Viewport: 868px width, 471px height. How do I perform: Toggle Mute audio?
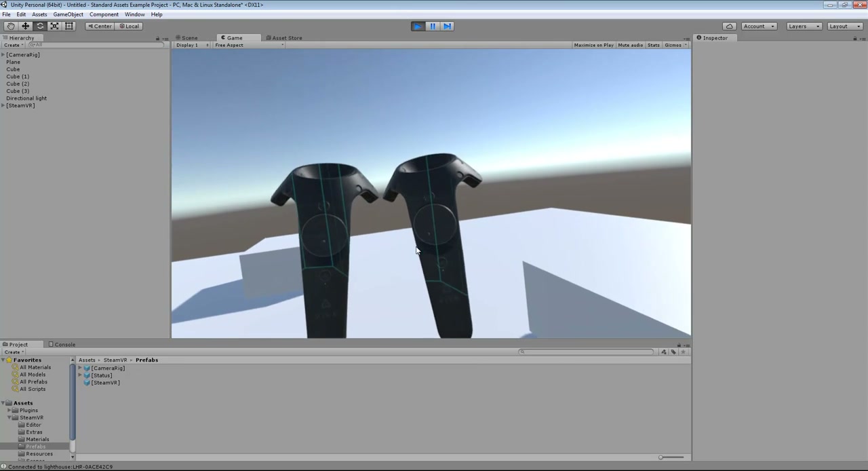pyautogui.click(x=630, y=45)
